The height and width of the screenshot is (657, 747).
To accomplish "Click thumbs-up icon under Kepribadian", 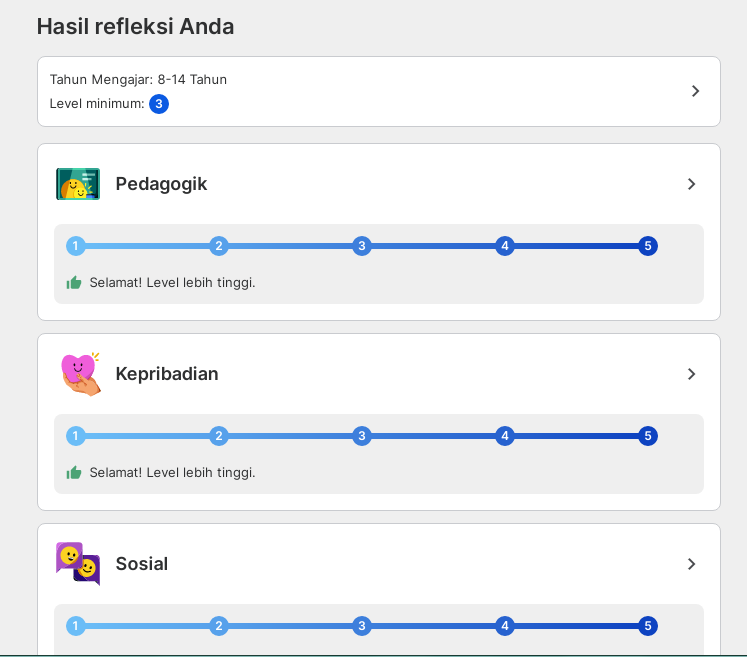I will 74,473.
